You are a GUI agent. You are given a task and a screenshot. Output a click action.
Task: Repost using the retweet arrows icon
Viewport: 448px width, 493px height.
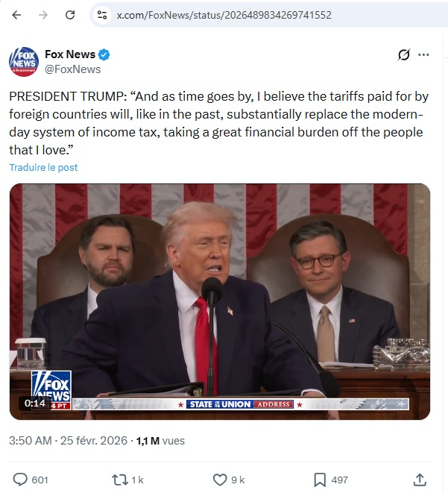[120, 480]
